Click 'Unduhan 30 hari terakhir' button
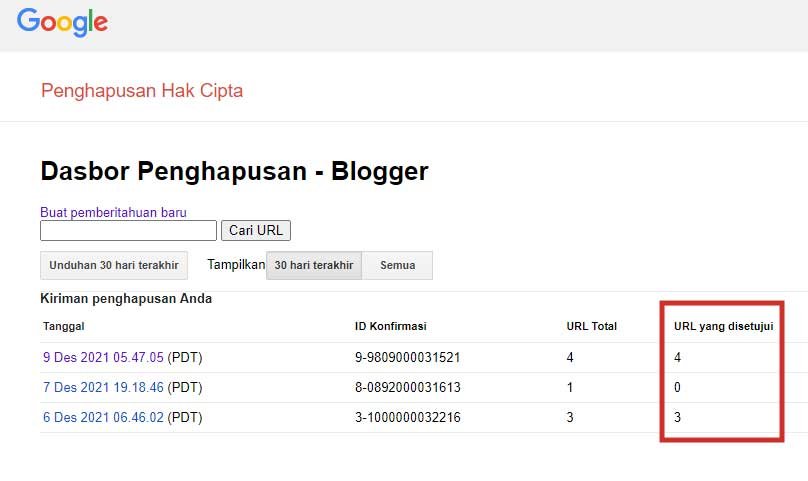Viewport: 808px width, 481px height. (x=114, y=266)
